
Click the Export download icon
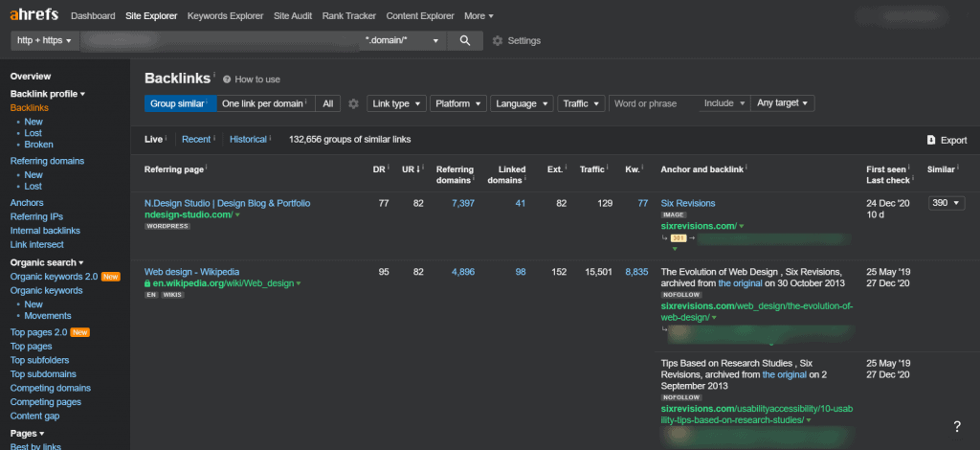931,140
